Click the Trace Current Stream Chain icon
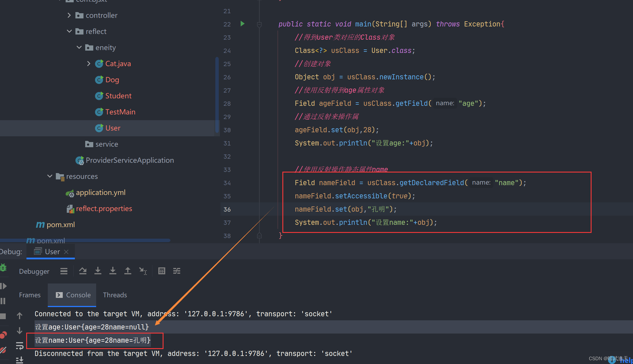Screen dimensions: 633x364 (177, 271)
